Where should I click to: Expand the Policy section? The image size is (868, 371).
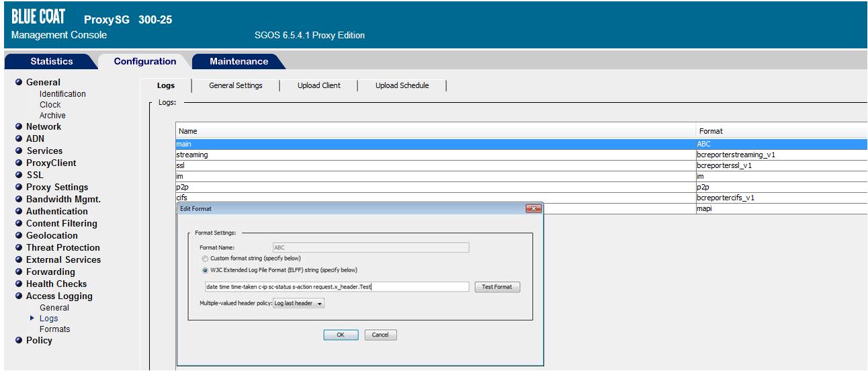[x=39, y=340]
